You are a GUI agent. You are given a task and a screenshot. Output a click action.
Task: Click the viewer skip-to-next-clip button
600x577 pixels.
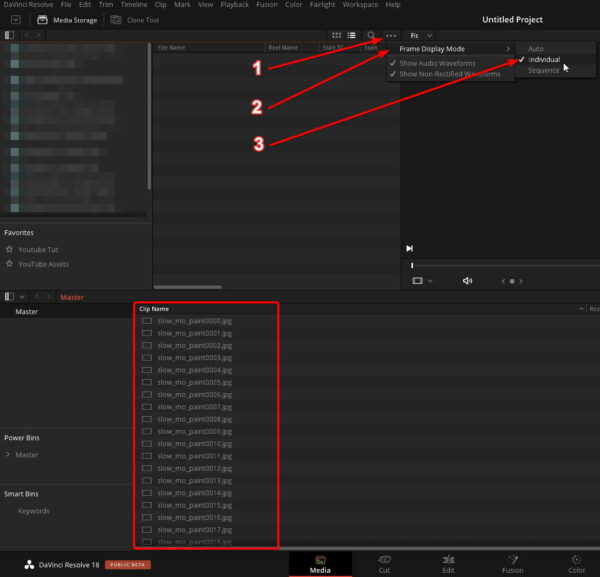coord(409,248)
